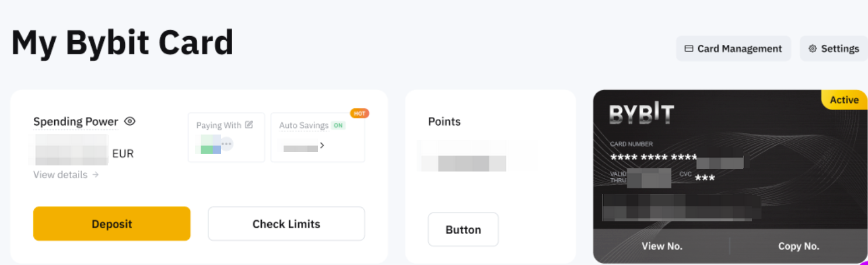Screen dimensions: 868x265
Task: Open Card Management
Action: 733,49
